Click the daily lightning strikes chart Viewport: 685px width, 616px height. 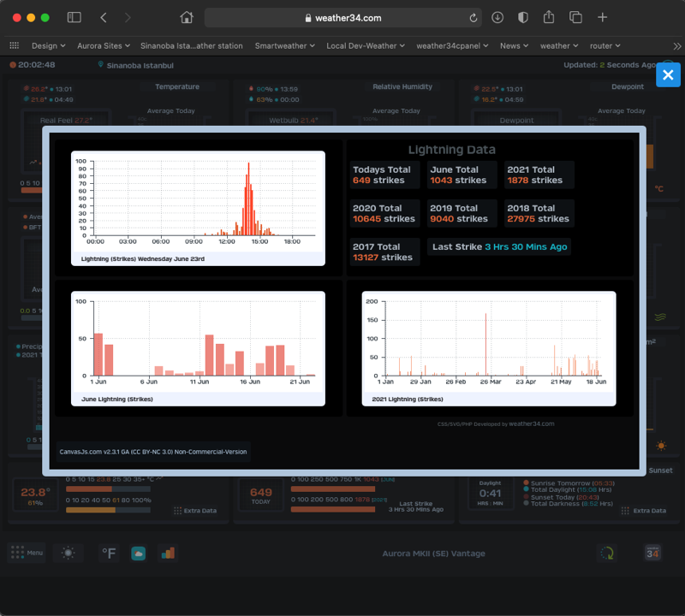click(x=198, y=208)
